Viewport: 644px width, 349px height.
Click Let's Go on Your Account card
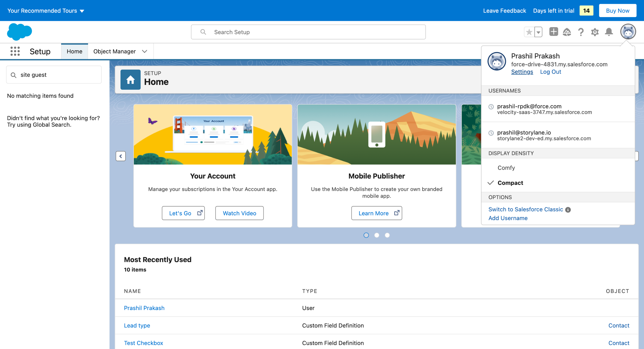183,213
